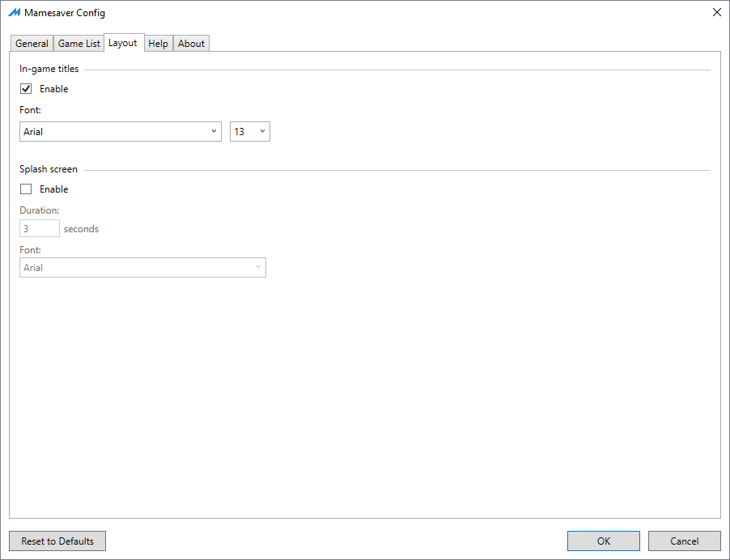Viewport: 730px width, 560px height.
Task: Open the About tab
Action: click(x=191, y=43)
